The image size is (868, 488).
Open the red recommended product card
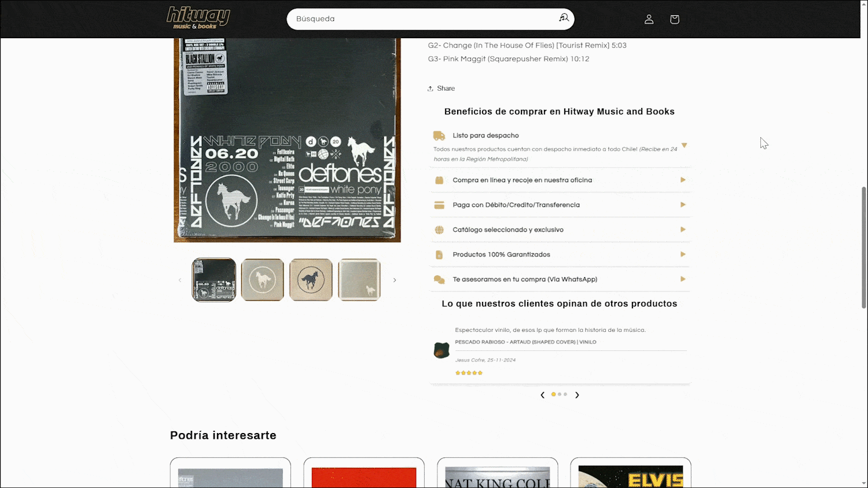pos(364,473)
